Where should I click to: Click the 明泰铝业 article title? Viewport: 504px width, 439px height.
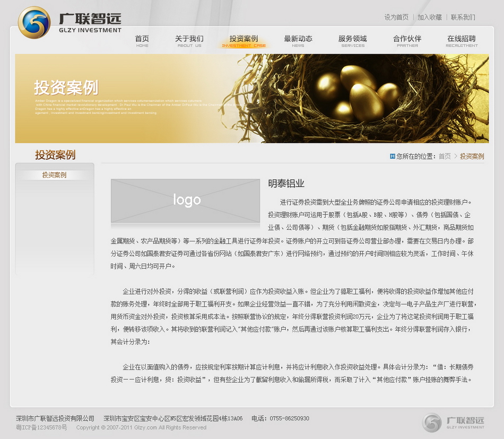pos(286,184)
